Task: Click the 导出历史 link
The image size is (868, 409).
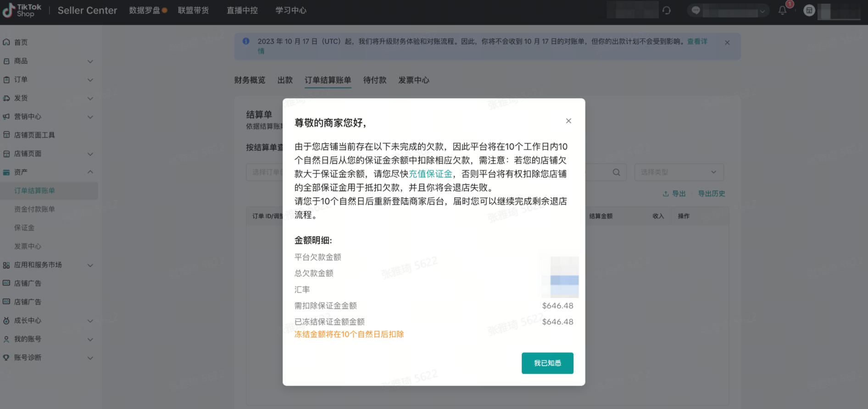Action: (711, 193)
